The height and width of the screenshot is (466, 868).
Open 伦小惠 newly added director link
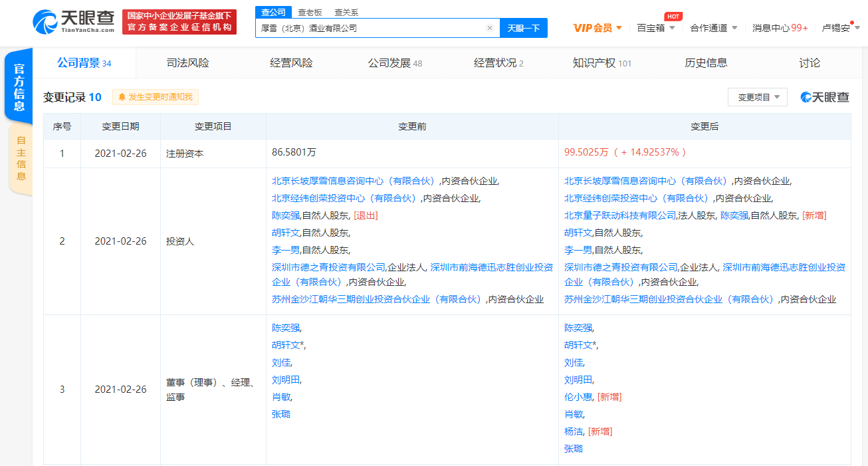pos(578,397)
